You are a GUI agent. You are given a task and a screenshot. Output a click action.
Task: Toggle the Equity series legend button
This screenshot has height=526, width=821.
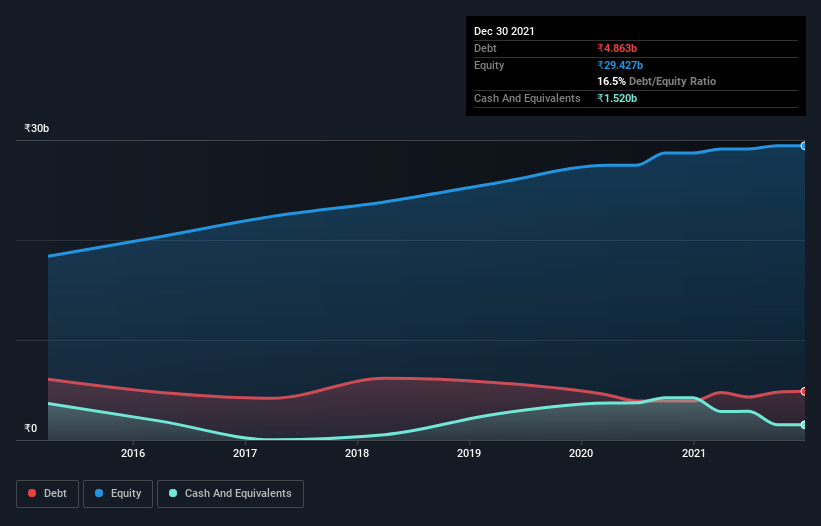point(118,494)
